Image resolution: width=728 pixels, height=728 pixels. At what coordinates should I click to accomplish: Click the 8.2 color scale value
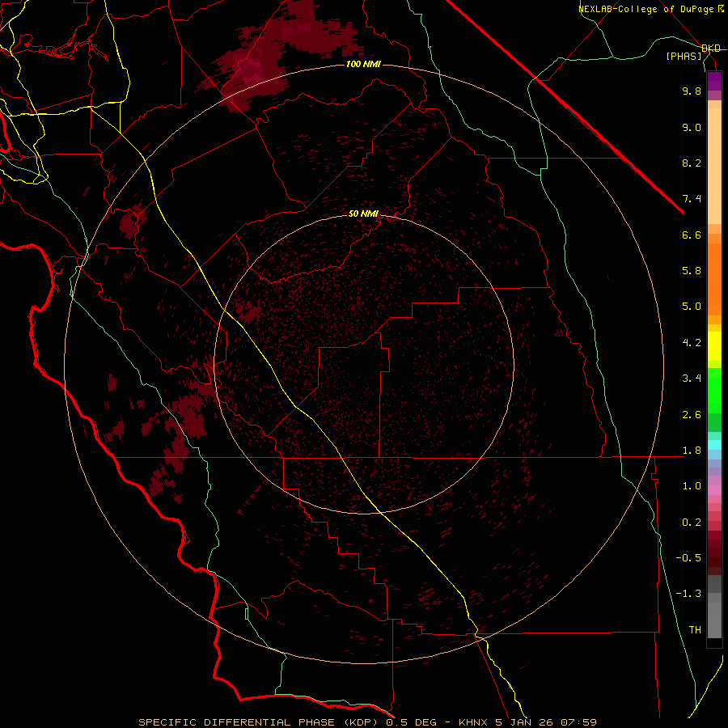click(692, 163)
